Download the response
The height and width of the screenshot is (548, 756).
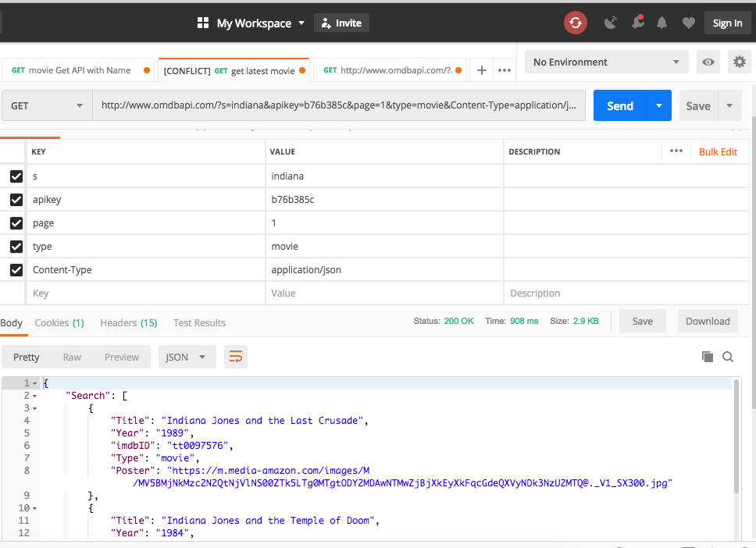[708, 321]
